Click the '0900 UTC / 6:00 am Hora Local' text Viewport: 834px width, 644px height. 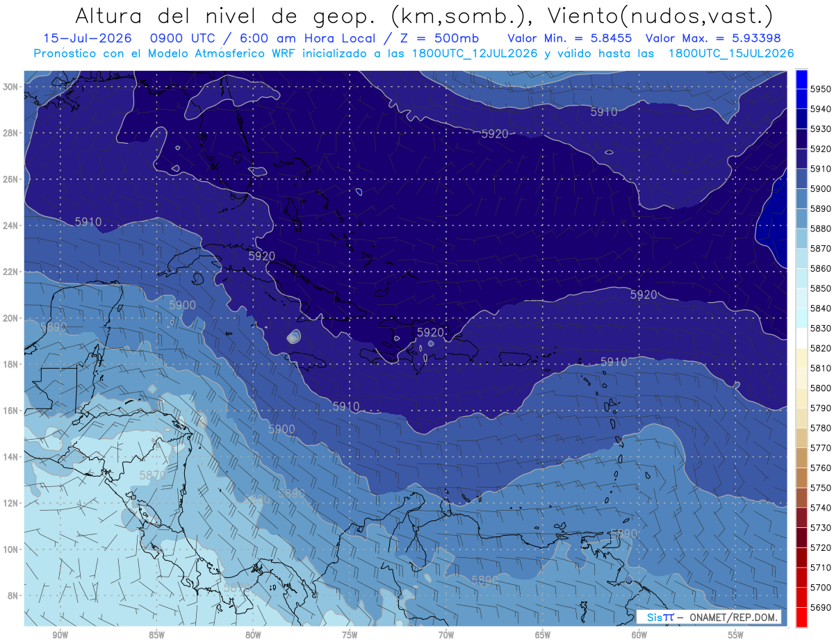[262, 38]
